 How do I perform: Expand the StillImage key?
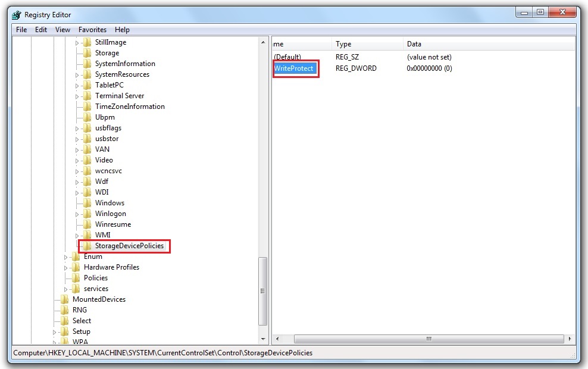77,43
